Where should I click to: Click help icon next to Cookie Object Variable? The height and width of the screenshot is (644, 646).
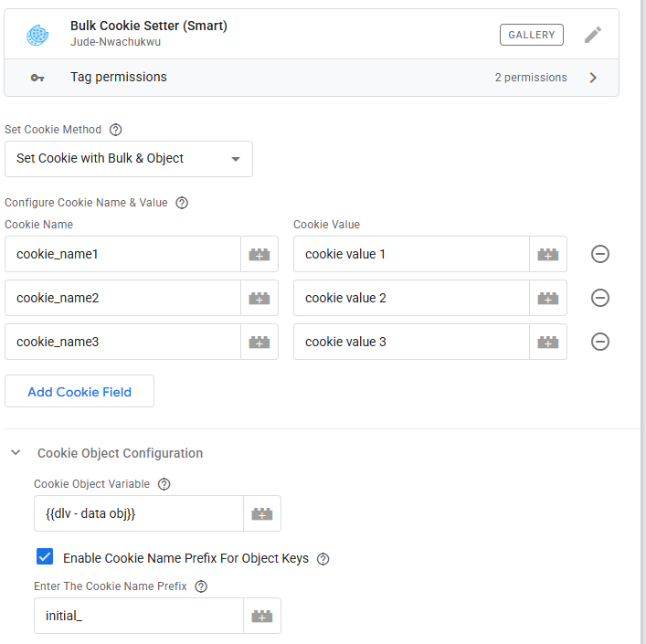pos(164,484)
